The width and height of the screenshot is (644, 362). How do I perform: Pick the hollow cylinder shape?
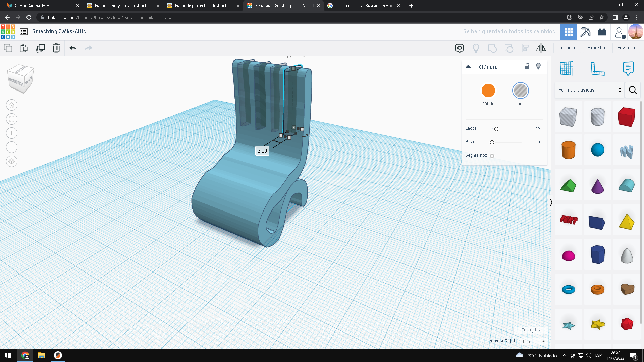[x=597, y=117]
